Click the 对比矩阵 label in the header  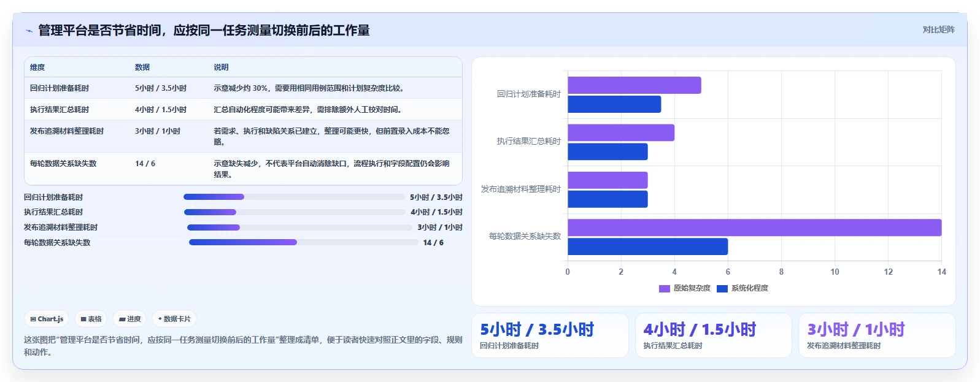[x=938, y=29]
